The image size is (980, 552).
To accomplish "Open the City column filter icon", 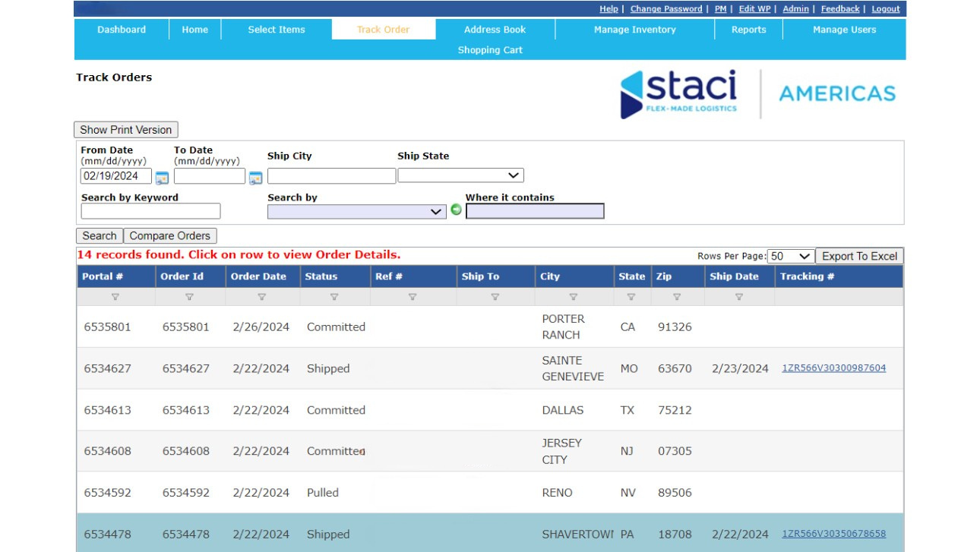I will pos(574,298).
